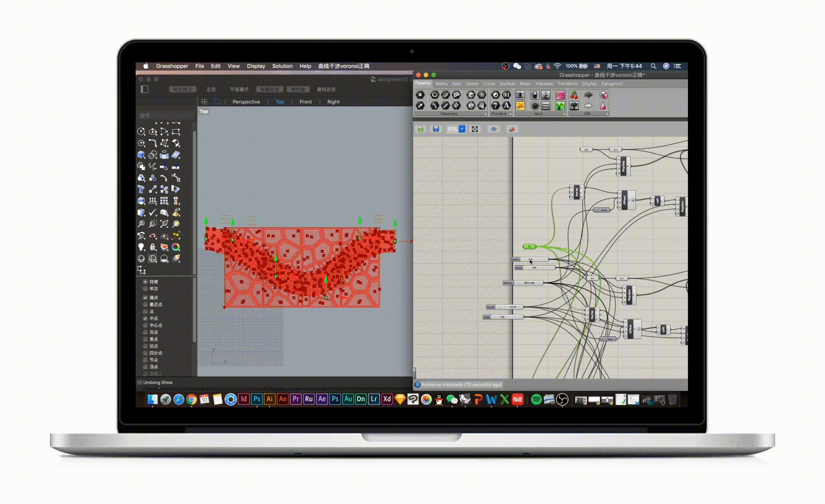Open the Kangaroo2 tab in Grasshopper

(612, 84)
